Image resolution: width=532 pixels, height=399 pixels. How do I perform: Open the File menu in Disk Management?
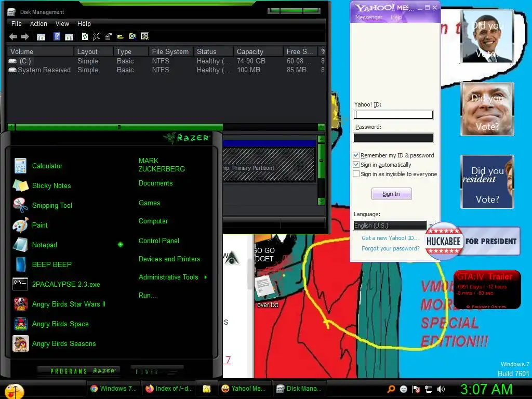tap(16, 24)
